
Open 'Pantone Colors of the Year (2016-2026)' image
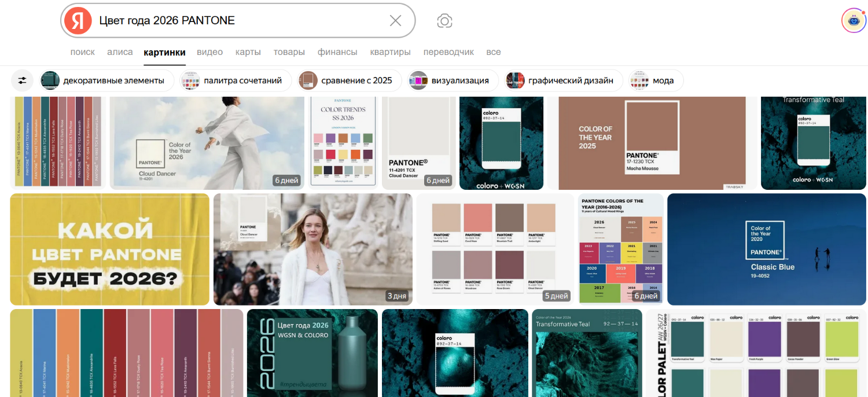coord(620,249)
